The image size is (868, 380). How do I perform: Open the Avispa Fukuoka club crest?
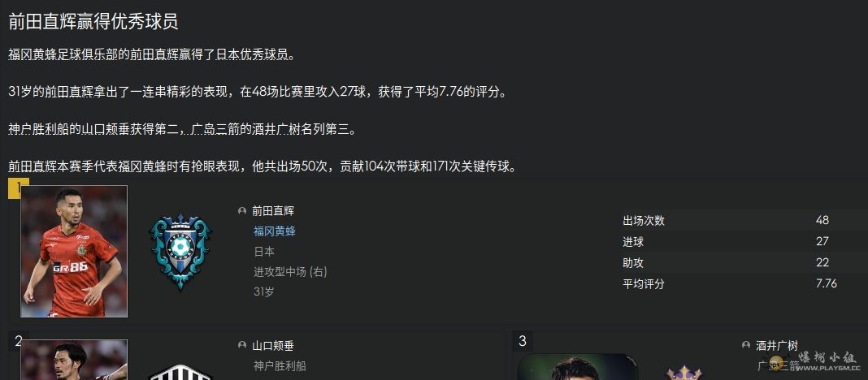pyautogui.click(x=180, y=252)
